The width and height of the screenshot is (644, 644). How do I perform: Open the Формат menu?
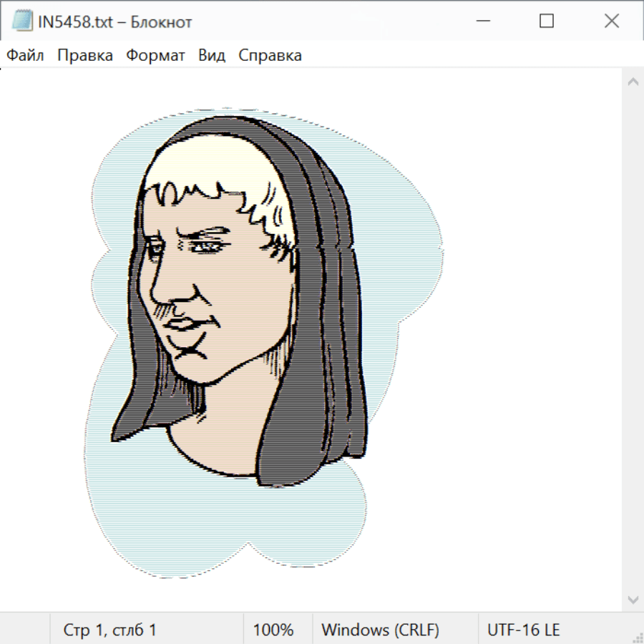[x=155, y=55]
